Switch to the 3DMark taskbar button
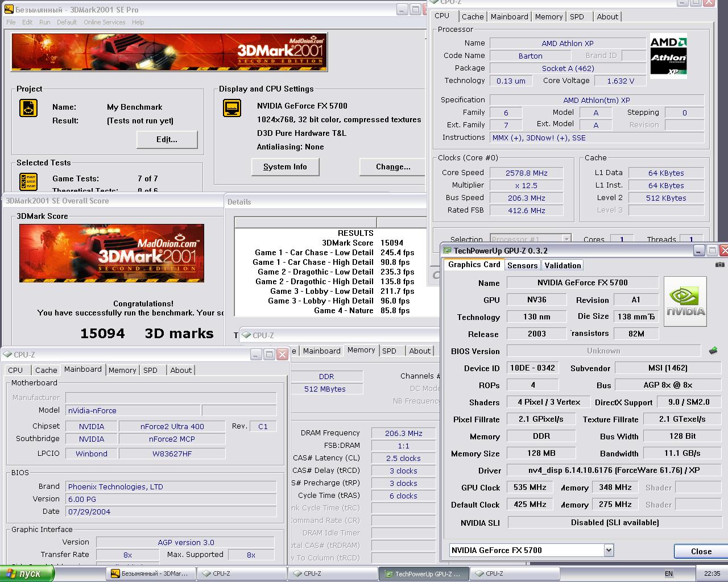This screenshot has height=582, width=728. pos(151,573)
